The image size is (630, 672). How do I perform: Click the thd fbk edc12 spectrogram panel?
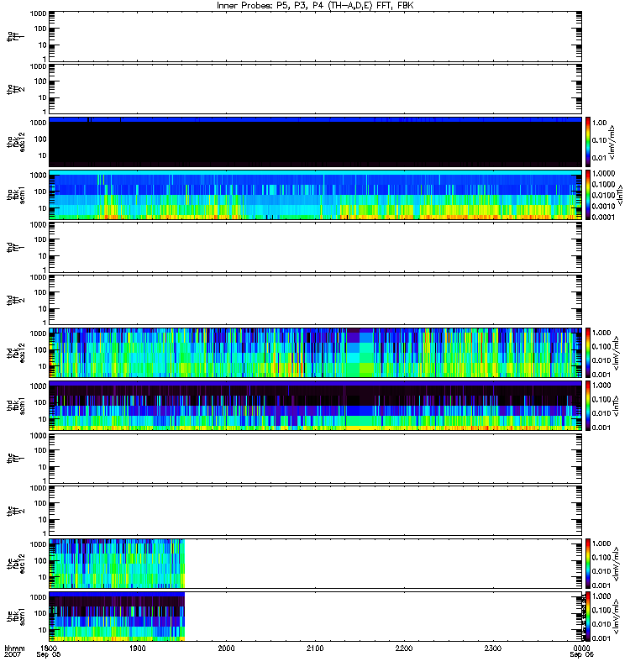coord(316,353)
